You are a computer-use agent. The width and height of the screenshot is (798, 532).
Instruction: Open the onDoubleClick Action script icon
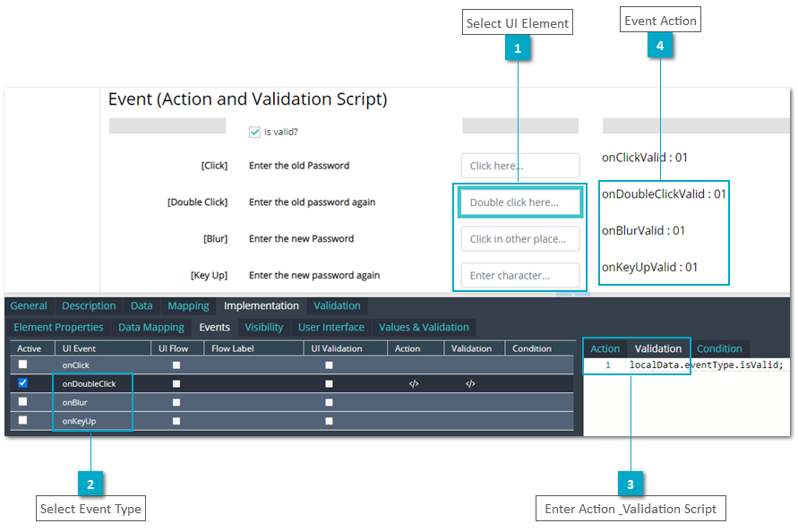click(x=414, y=383)
